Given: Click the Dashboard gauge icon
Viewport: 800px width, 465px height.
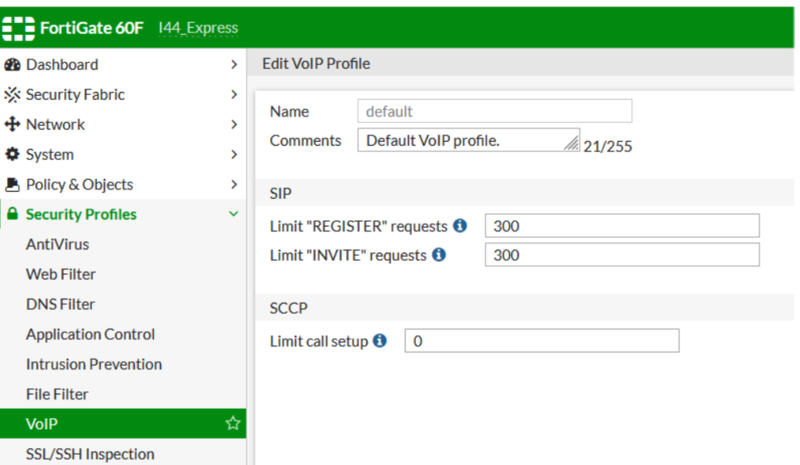Looking at the screenshot, I should [12, 65].
